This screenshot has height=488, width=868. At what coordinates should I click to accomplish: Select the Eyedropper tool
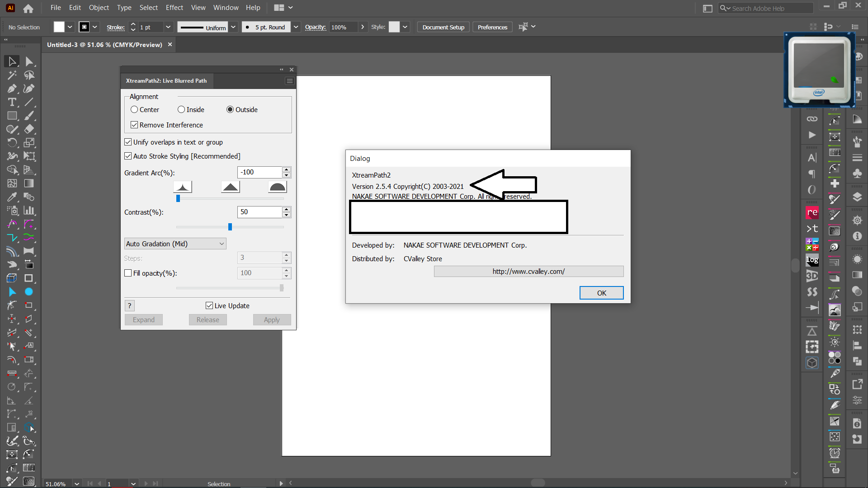tap(12, 197)
